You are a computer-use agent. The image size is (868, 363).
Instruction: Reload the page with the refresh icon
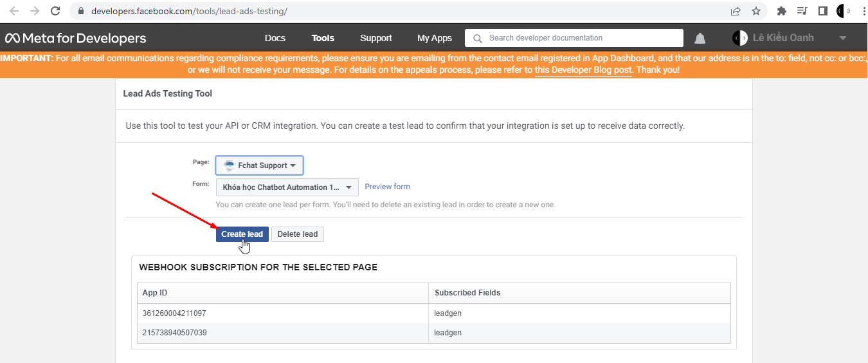point(55,11)
